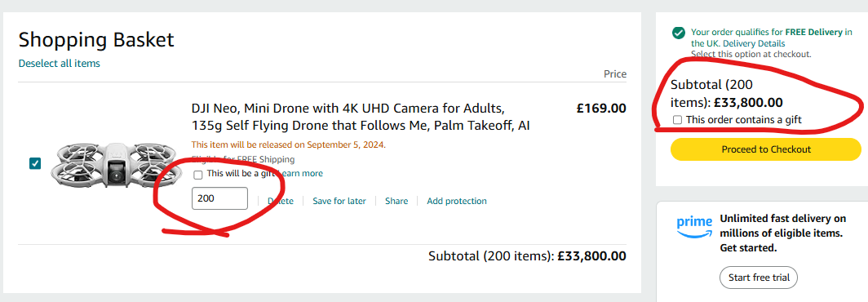Share the DJI Neo item

[x=396, y=201]
